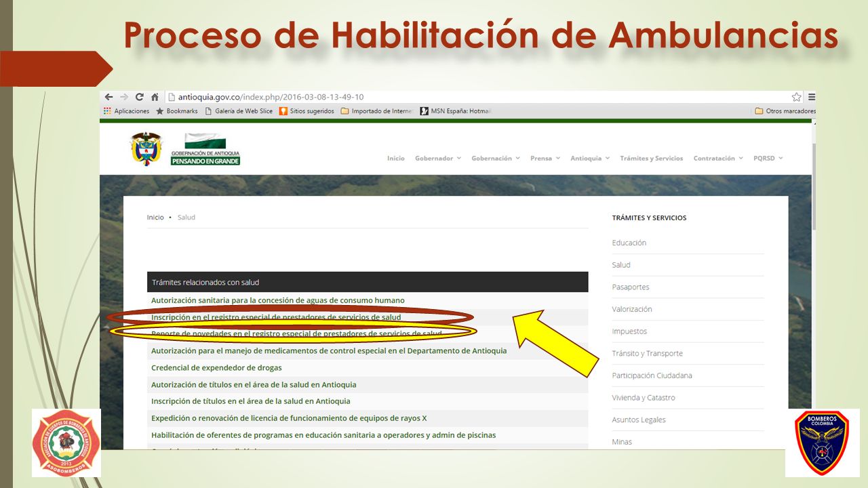
Task: Open the Chrome hamburger menu
Action: point(812,97)
